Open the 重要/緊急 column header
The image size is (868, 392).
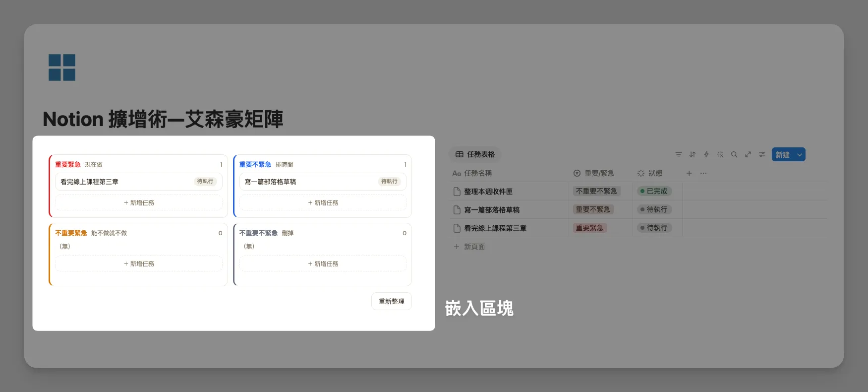(x=593, y=173)
